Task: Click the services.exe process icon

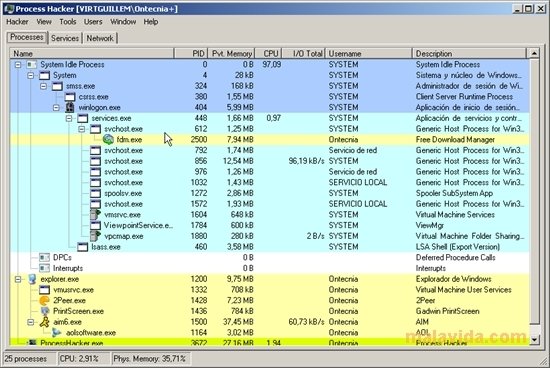Action: pyautogui.click(x=82, y=118)
